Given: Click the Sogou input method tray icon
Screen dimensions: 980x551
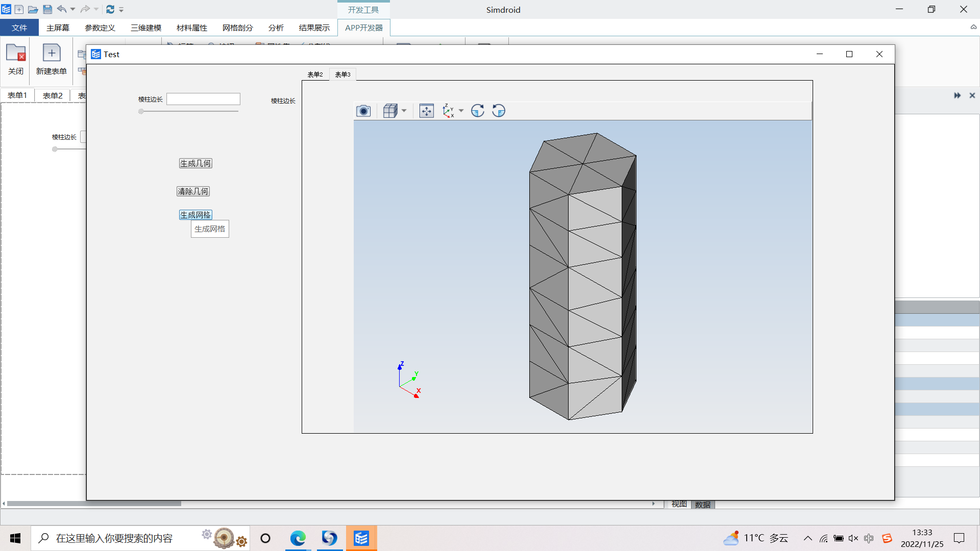Looking at the screenshot, I should (x=887, y=538).
